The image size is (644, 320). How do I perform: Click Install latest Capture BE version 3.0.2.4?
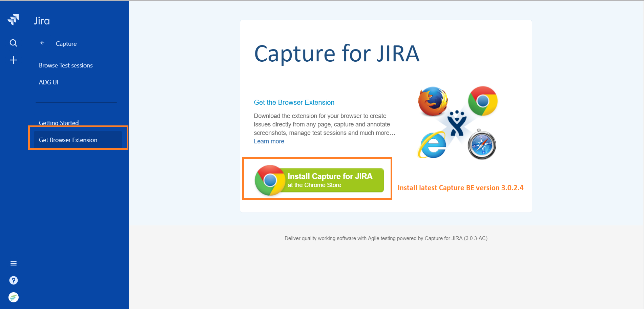pos(460,188)
